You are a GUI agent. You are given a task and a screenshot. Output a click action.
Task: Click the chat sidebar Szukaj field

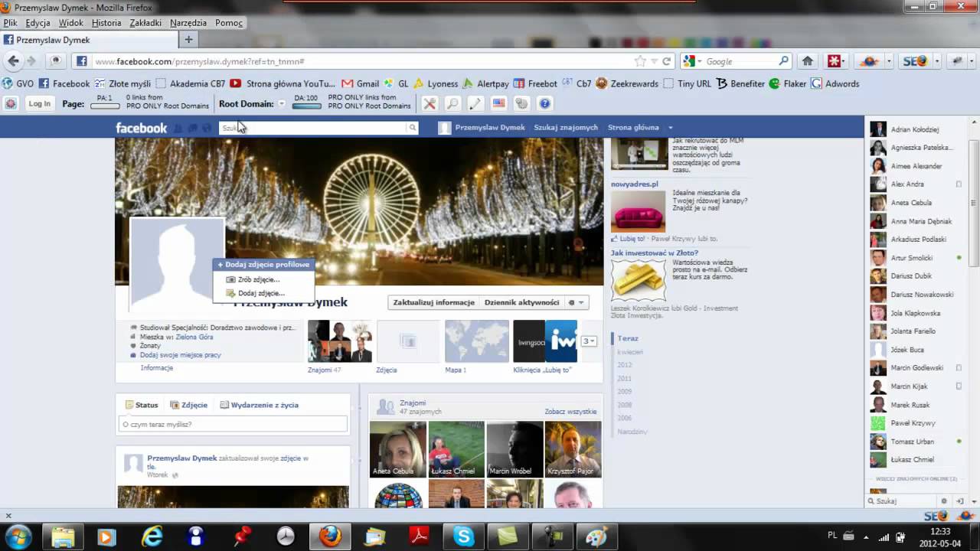[903, 501]
